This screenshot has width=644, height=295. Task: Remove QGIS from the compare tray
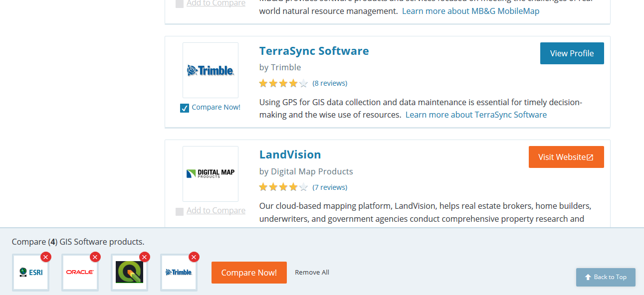coord(145,257)
